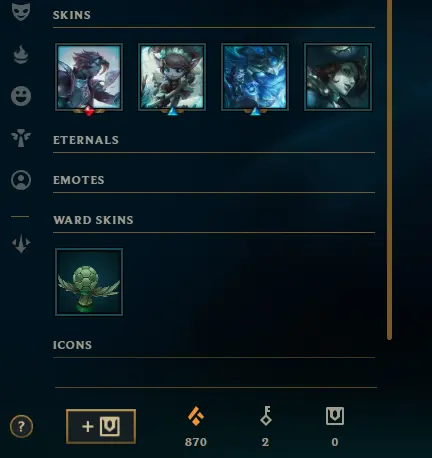
Task: Select the fourth skin shard with hat
Action: [338, 77]
